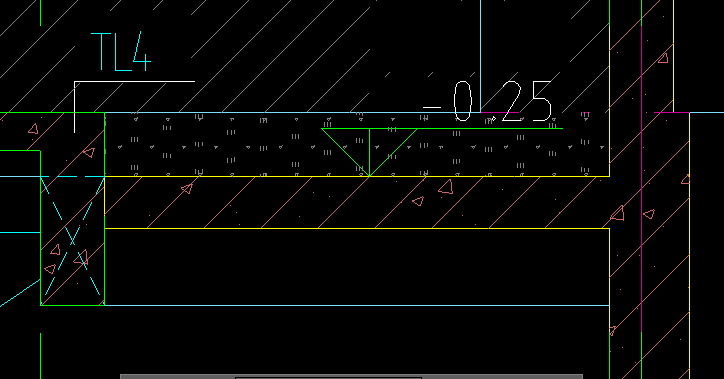Select the light-blue horizontal line below the void
Viewport: 724px width, 379px height.
click(x=357, y=305)
